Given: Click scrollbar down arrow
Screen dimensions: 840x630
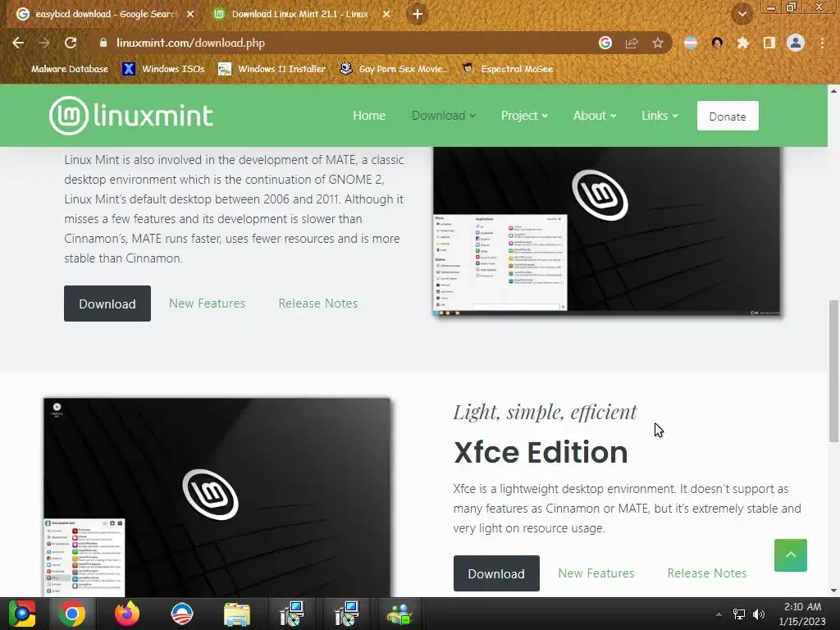Looking at the screenshot, I should point(833,591).
